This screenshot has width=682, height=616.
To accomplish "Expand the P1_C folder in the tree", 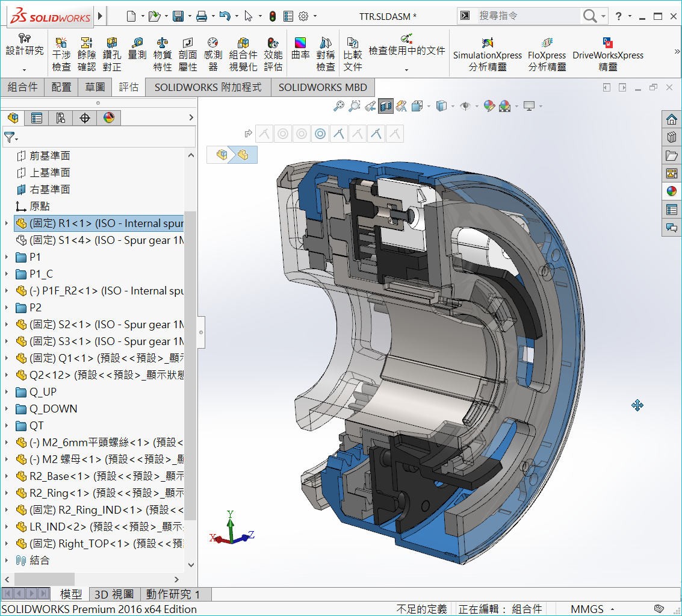I will [7, 274].
